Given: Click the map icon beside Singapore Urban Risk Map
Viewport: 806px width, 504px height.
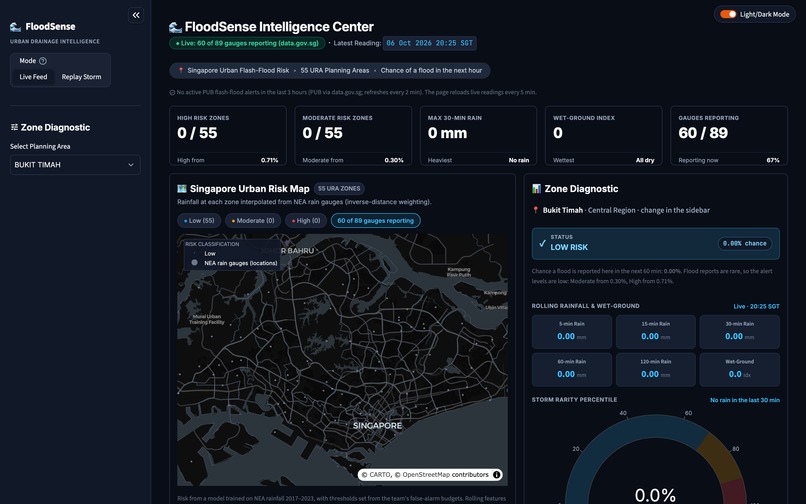Looking at the screenshot, I should 181,189.
